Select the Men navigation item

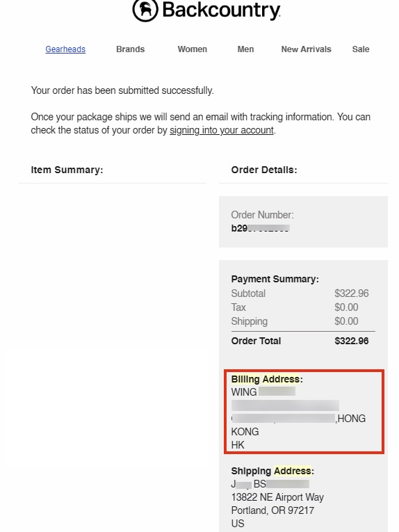click(245, 49)
